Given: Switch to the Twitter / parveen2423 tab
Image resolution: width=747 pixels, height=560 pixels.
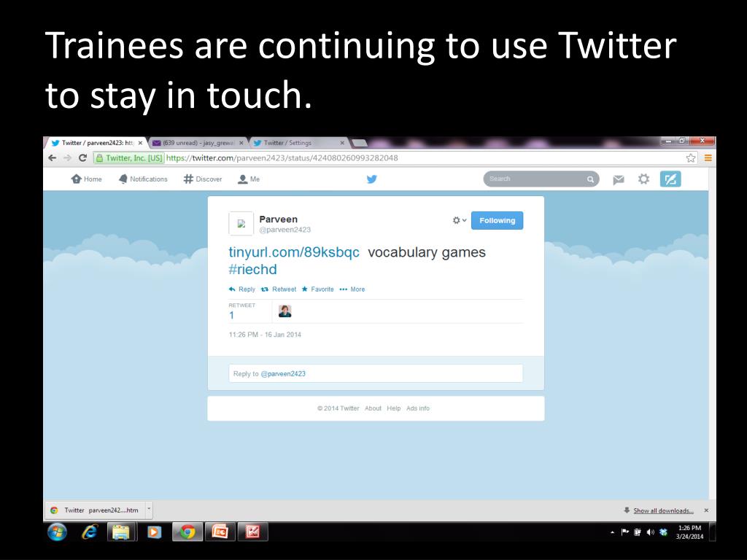Looking at the screenshot, I should (x=96, y=143).
